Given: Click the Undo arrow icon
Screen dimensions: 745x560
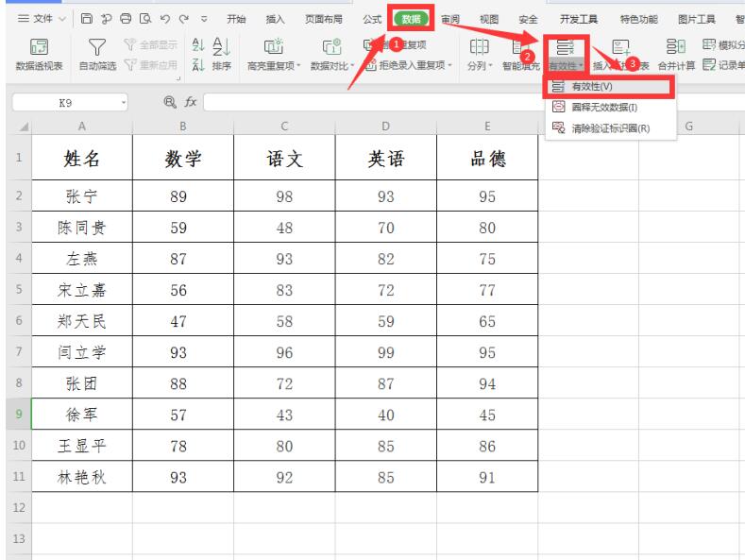Looking at the screenshot, I should 164,19.
